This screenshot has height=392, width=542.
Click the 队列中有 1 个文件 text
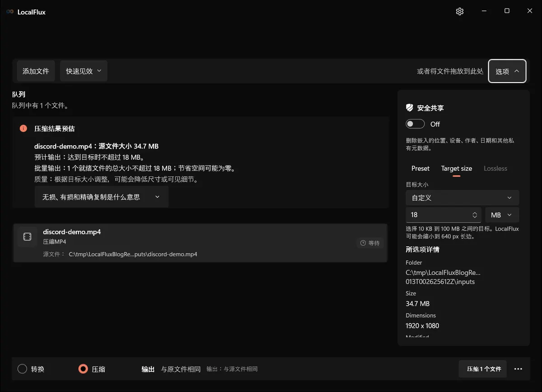tap(40, 106)
